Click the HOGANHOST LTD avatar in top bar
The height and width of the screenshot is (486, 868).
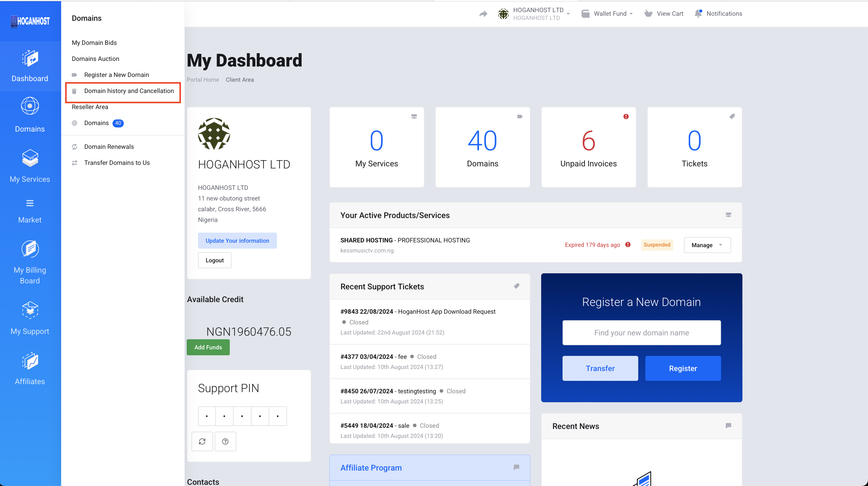[x=503, y=14]
